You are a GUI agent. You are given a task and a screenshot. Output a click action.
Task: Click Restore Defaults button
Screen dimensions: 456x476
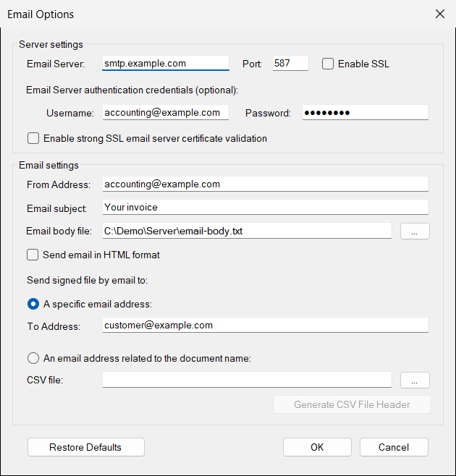[x=86, y=447]
